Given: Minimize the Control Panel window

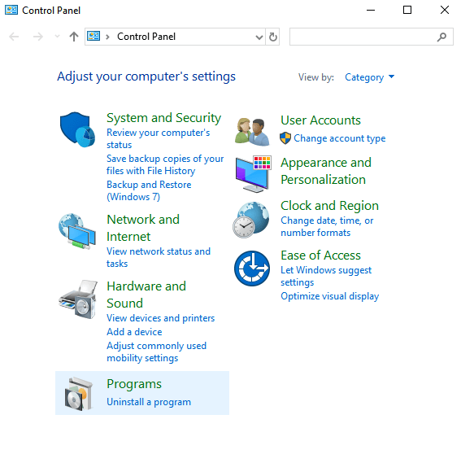Looking at the screenshot, I should click(370, 10).
